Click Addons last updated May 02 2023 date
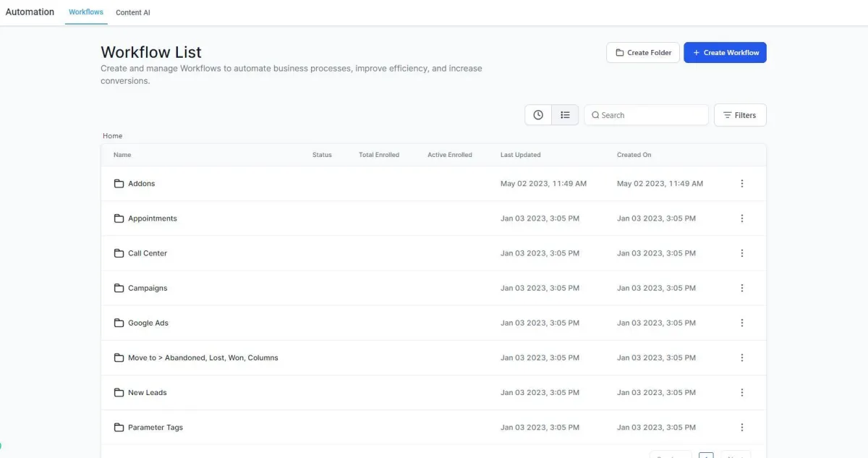 [x=544, y=184]
